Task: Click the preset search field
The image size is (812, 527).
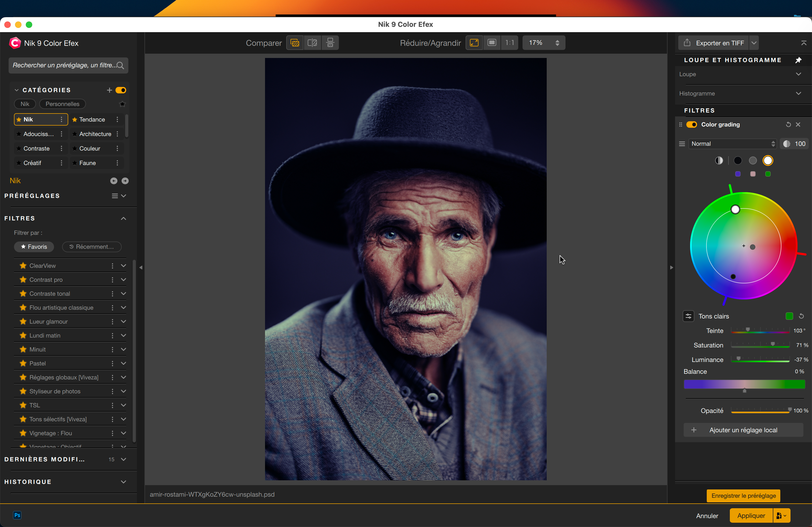Action: click(68, 65)
